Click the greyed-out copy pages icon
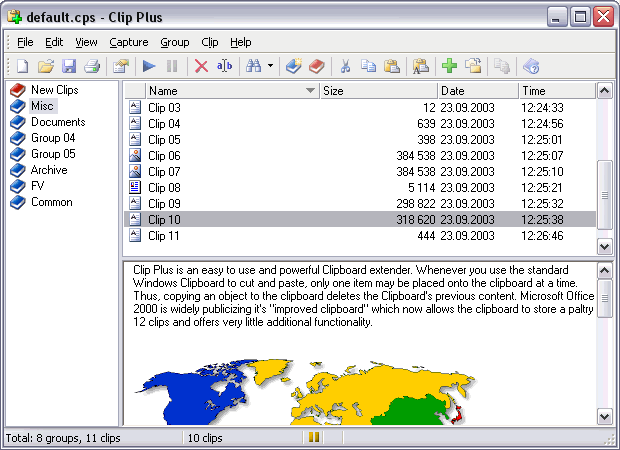 tap(502, 66)
